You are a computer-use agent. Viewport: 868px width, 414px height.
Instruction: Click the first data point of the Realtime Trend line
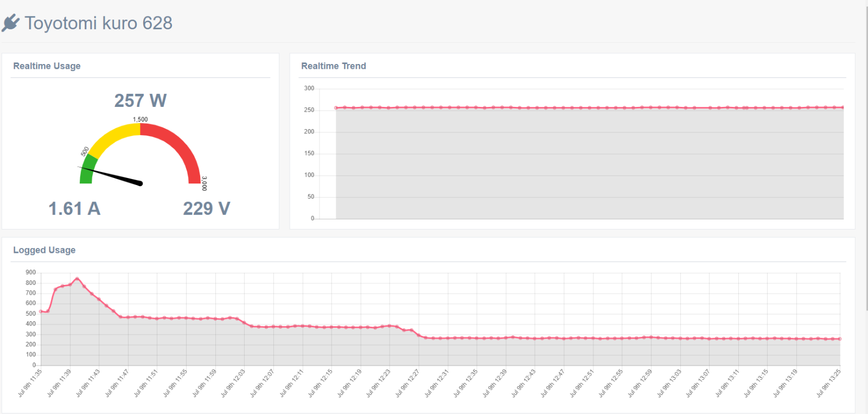336,108
